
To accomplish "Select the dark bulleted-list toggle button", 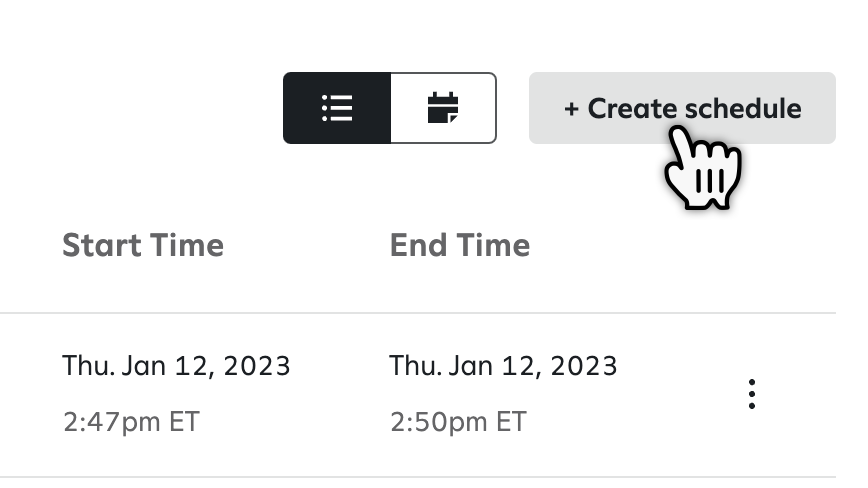I will tap(337, 108).
